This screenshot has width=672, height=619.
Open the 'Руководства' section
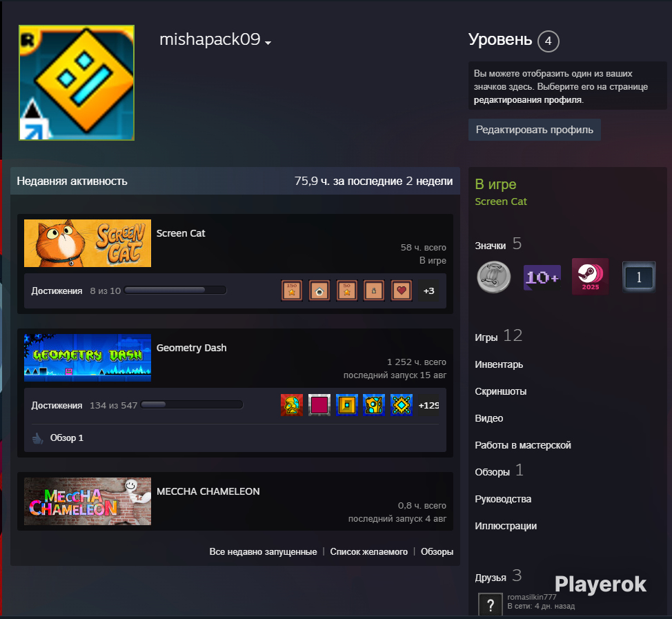point(503,499)
